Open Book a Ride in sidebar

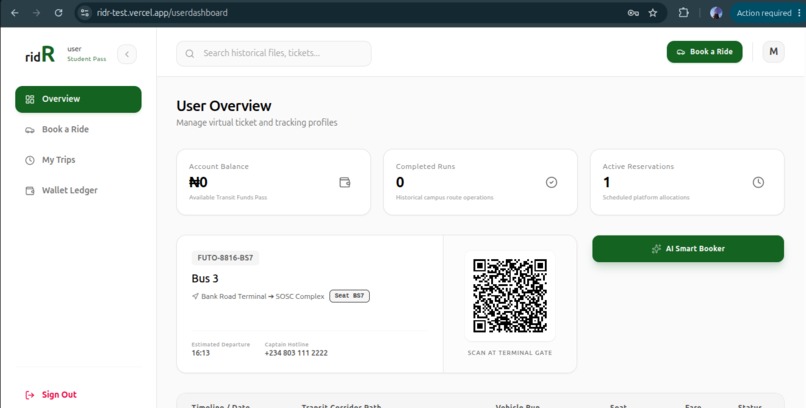[78, 129]
